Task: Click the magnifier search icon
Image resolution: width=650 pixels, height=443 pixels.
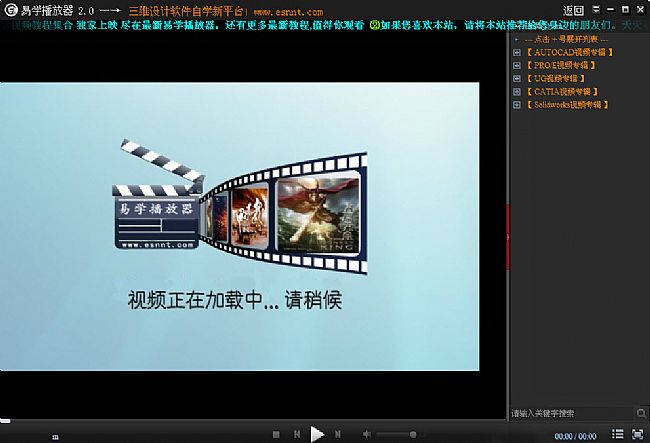Action: (641, 413)
